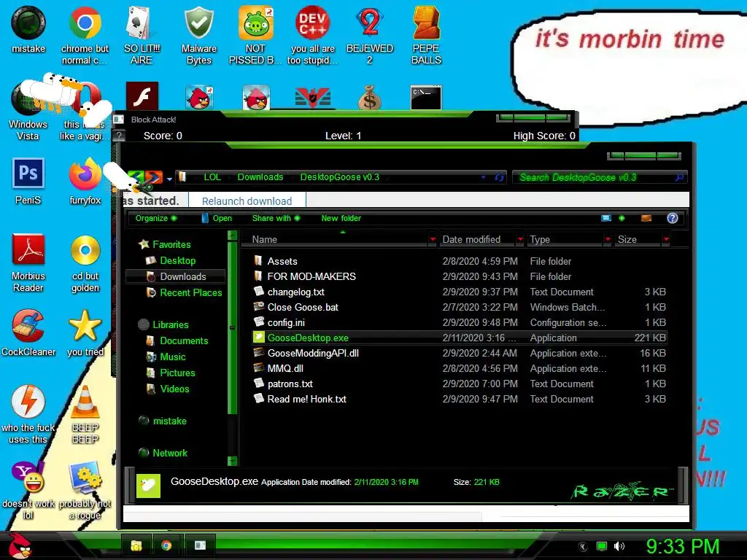Open the change view options dropdown
Image resolution: width=747 pixels, height=560 pixels.
click(622, 218)
